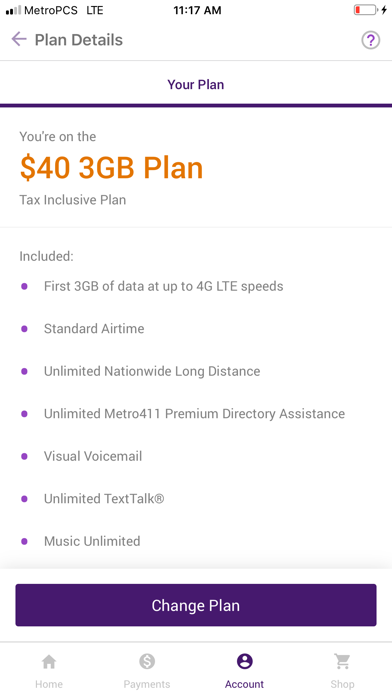Tap the back arrow icon
Viewport: 392px width, 696px height.
[19, 40]
